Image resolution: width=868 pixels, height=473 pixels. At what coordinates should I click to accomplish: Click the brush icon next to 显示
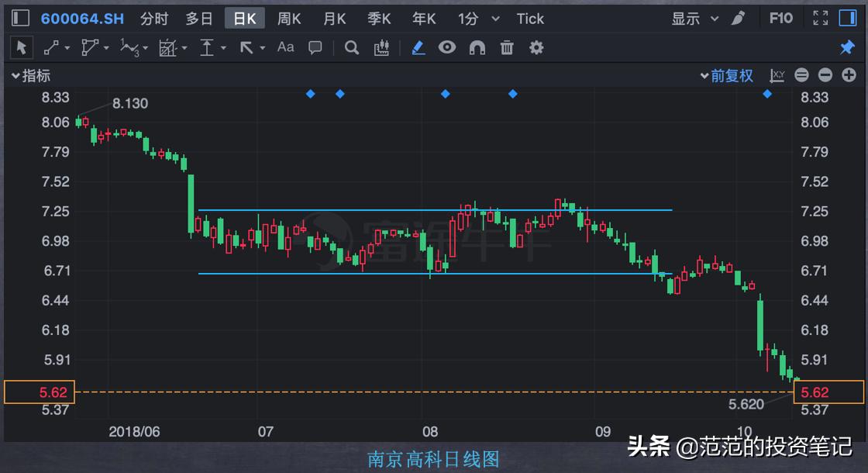pyautogui.click(x=738, y=17)
